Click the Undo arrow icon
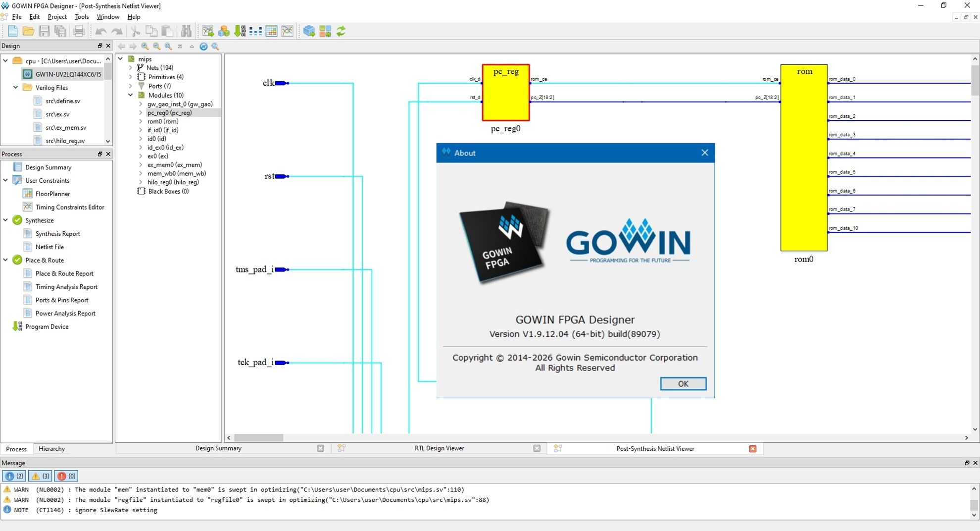The image size is (980, 531). click(x=101, y=31)
